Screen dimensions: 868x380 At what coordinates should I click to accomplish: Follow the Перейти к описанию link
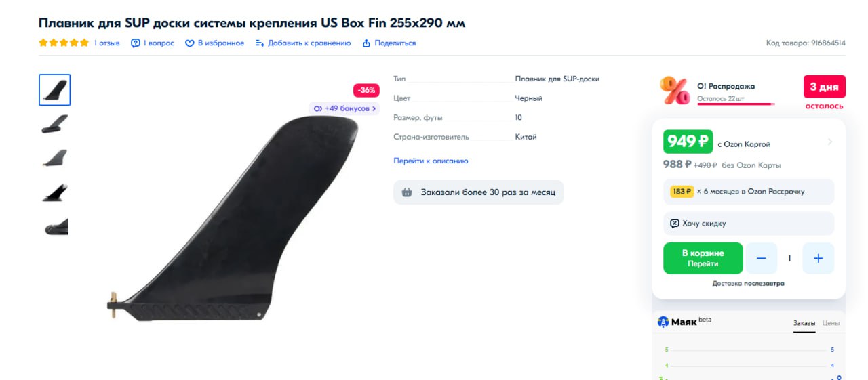point(431,161)
